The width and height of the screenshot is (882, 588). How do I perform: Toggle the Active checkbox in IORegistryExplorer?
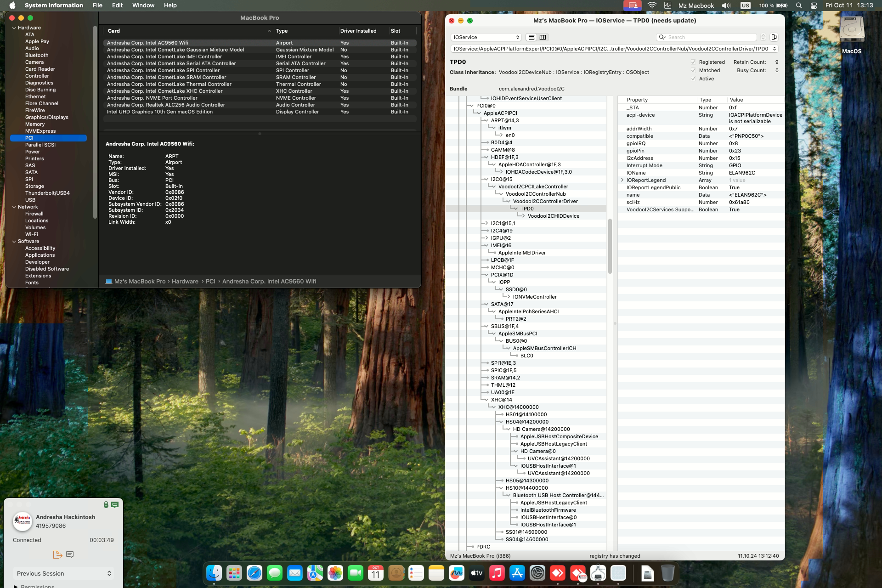pyautogui.click(x=693, y=79)
